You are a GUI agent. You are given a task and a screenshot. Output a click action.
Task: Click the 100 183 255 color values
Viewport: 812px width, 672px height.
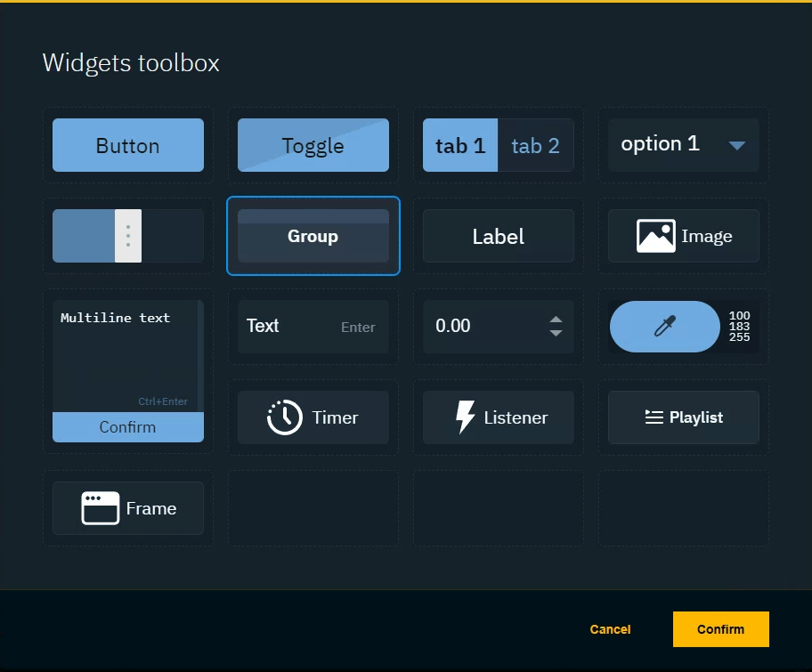tap(739, 327)
